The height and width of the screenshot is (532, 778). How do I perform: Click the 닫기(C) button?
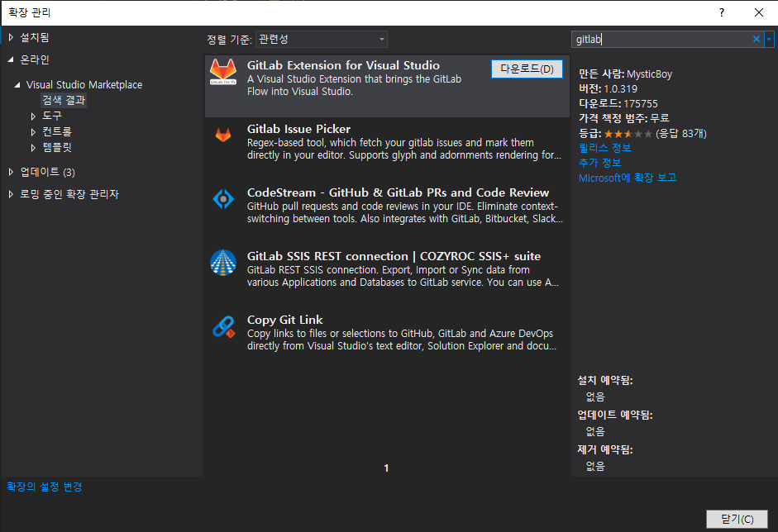tap(737, 519)
